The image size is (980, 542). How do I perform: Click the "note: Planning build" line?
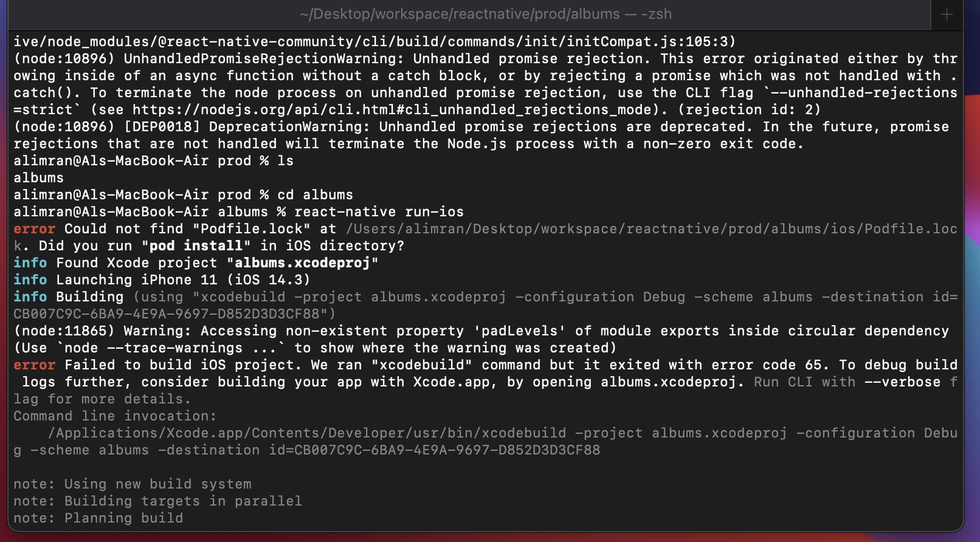(x=98, y=518)
